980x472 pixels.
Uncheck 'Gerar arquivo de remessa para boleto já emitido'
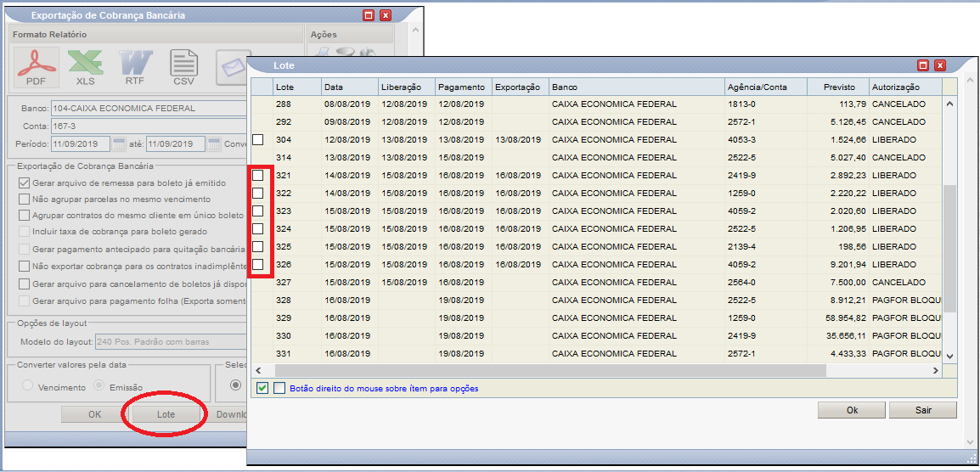pyautogui.click(x=25, y=183)
